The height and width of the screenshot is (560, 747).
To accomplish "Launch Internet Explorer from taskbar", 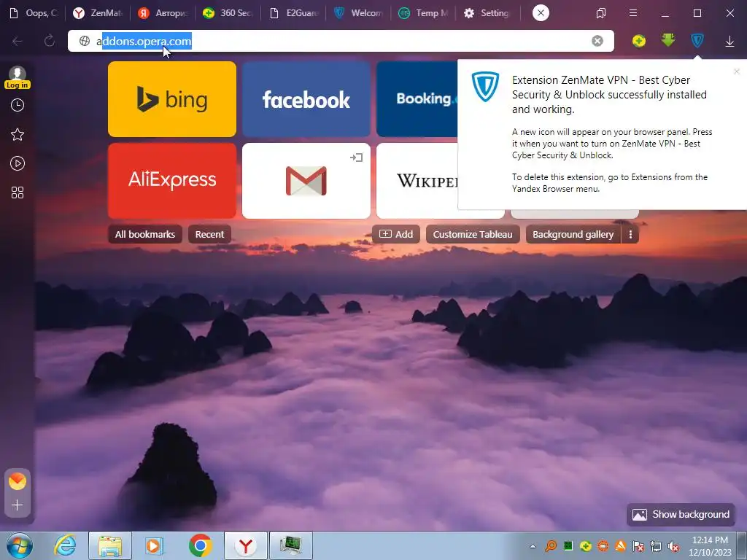I will [x=65, y=545].
